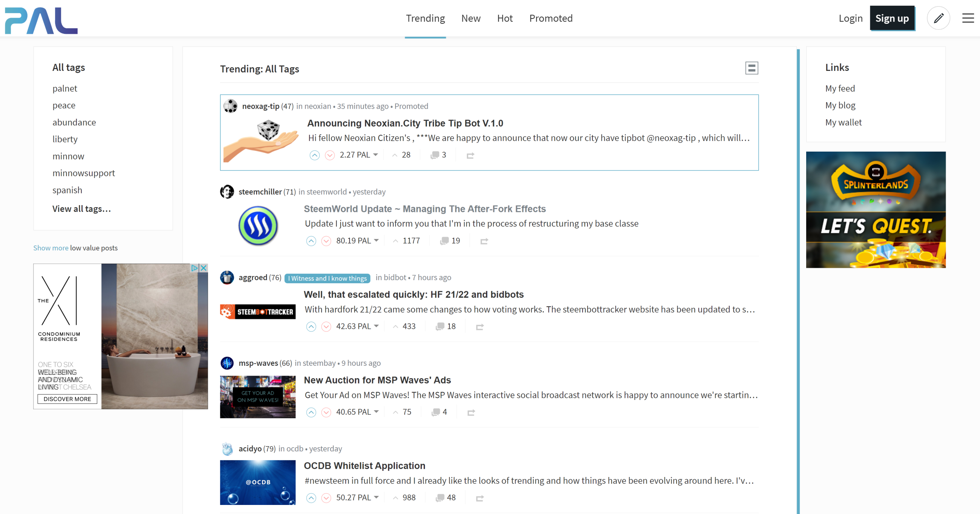Viewport: 980px width, 514px height.
Task: Expand the 42.63 PAL payout dropdown
Action: pyautogui.click(x=357, y=327)
